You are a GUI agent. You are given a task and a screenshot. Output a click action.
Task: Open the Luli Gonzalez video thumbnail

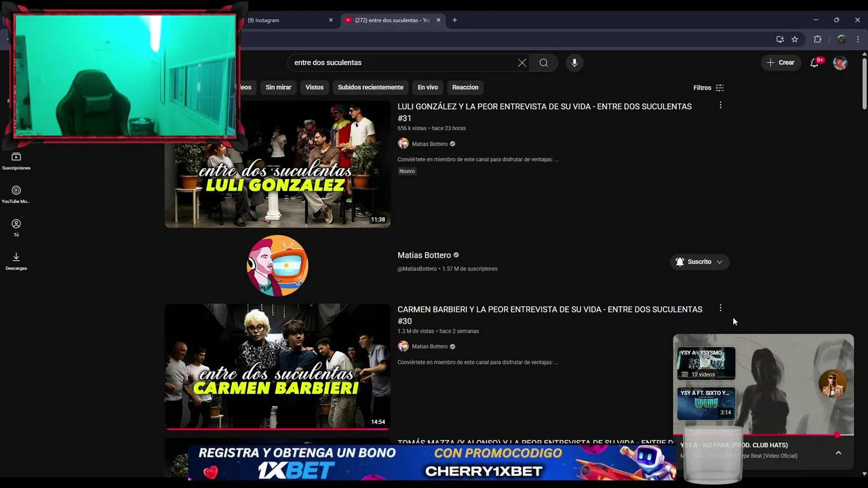point(277,164)
